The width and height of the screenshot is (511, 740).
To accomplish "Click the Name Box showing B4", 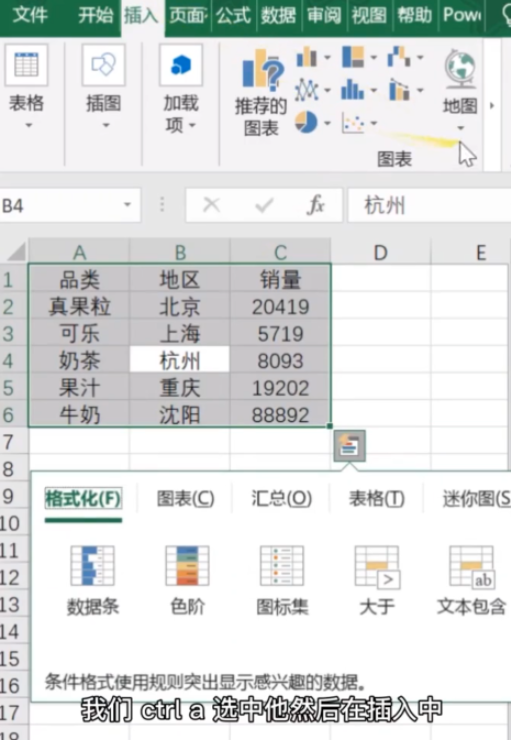I will (70, 205).
